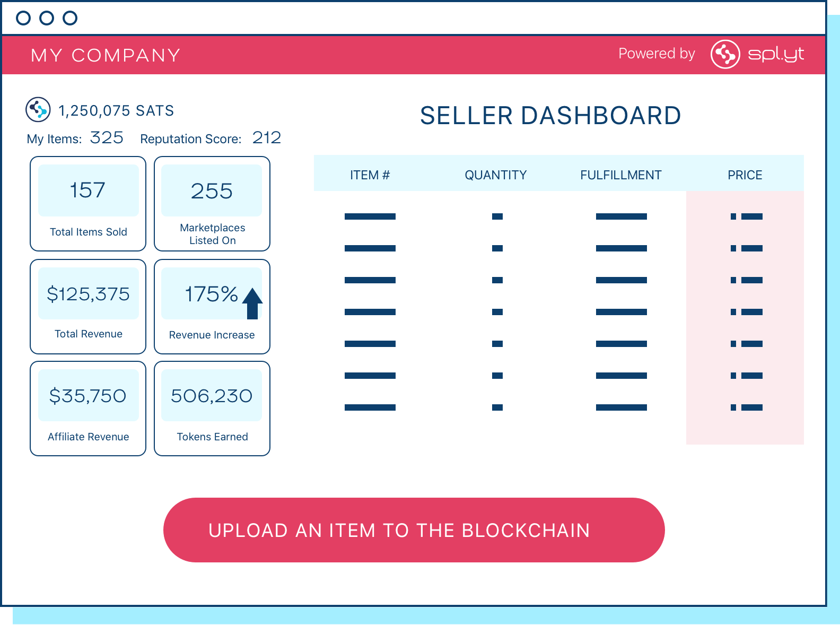The image size is (840, 625).
Task: Open the Tokens Earned card
Action: [212, 409]
